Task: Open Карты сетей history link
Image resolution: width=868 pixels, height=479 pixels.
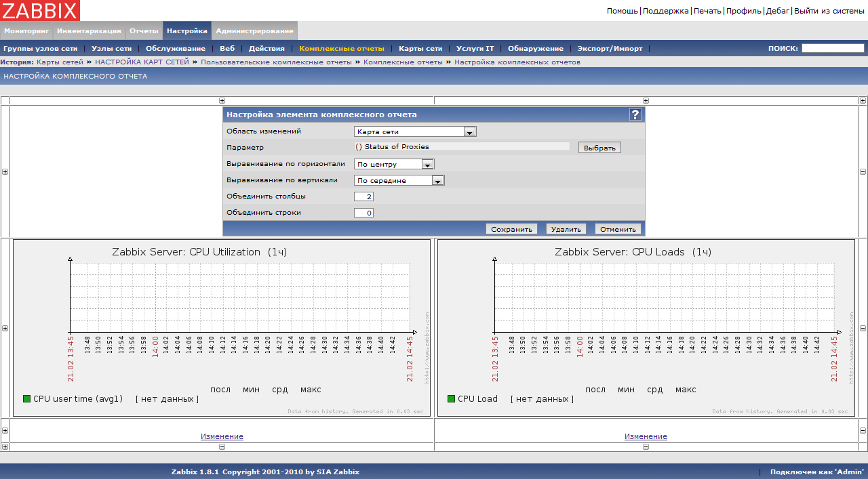Action: pos(60,62)
